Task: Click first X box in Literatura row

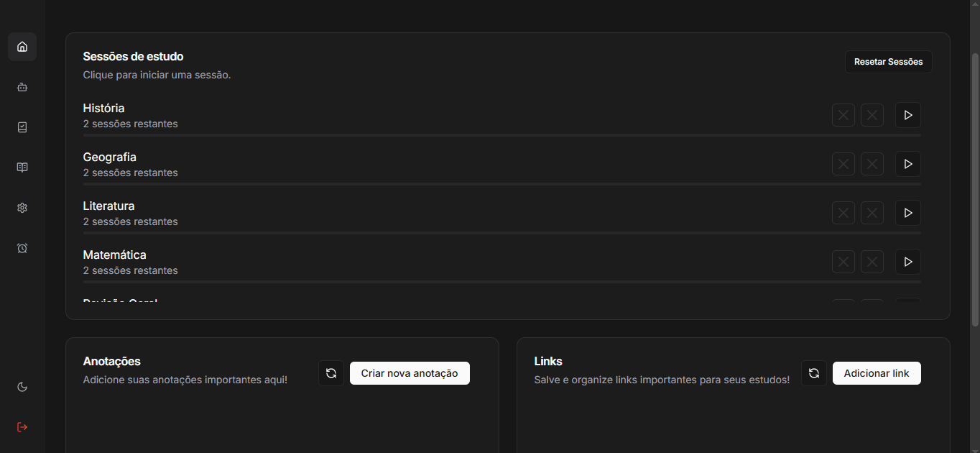Action: click(x=843, y=213)
